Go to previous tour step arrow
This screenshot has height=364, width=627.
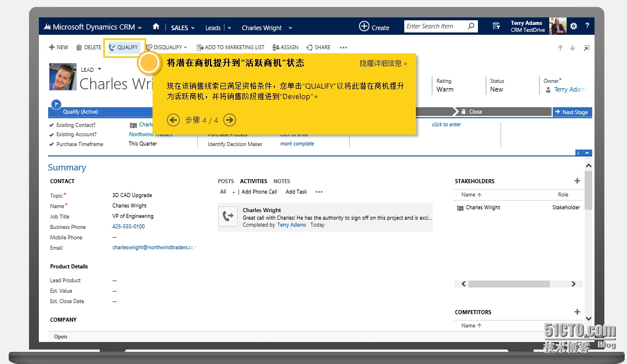click(173, 119)
